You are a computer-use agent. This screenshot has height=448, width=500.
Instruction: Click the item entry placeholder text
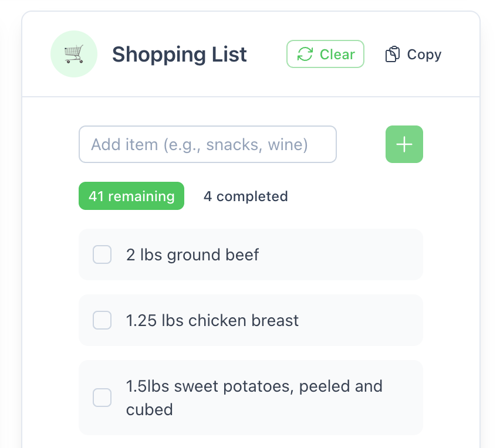199,144
